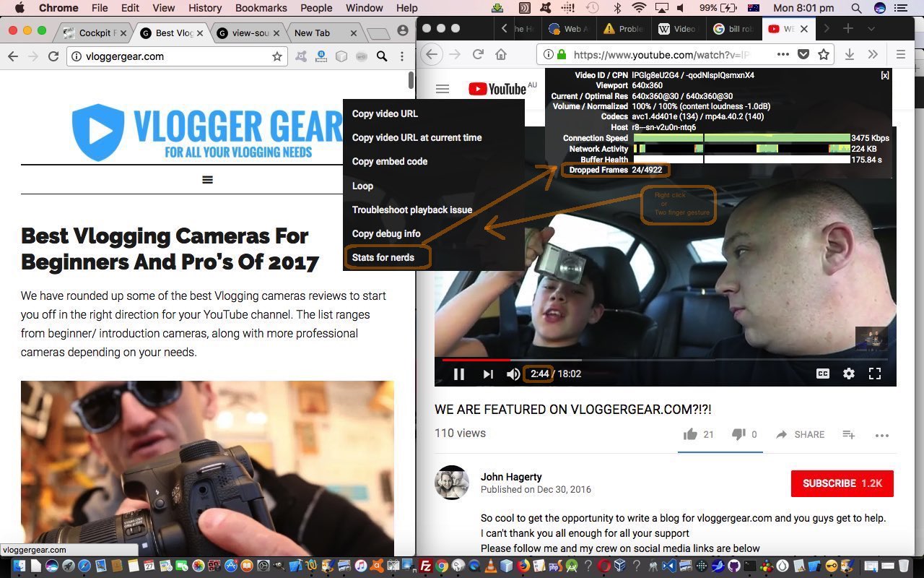Expand the Firefox list all tabs chevron
924x578 pixels.
pos(871,29)
